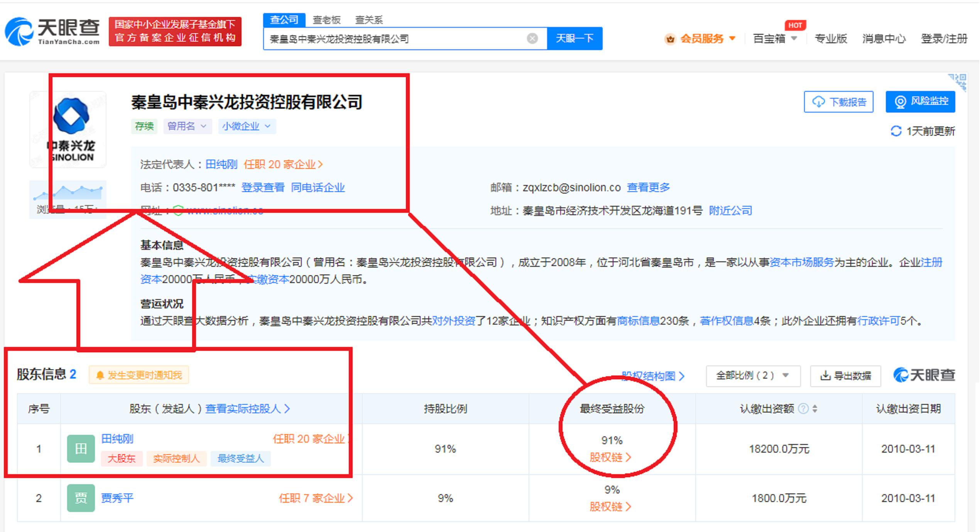The image size is (980, 532).
Task: Expand the 曾用名 dropdown
Action: (x=188, y=126)
